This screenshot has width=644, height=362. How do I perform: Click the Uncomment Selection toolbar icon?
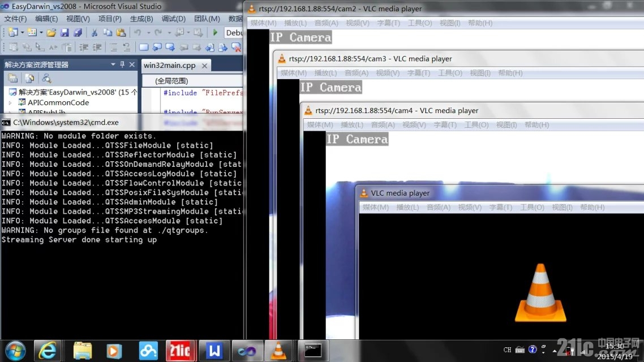tap(127, 48)
